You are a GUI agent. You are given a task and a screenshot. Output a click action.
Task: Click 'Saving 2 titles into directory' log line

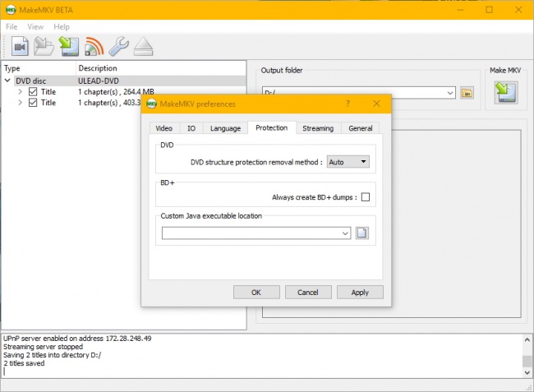52,355
